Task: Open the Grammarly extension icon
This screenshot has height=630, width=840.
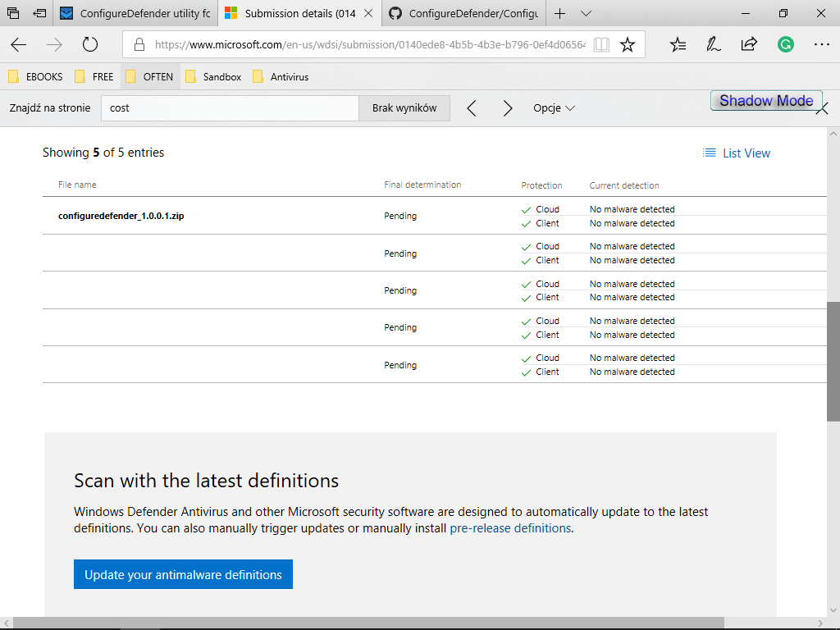Action: [786, 45]
